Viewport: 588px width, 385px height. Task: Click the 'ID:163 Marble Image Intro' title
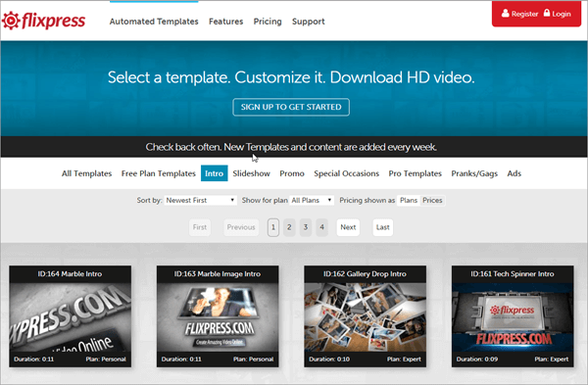coord(218,274)
